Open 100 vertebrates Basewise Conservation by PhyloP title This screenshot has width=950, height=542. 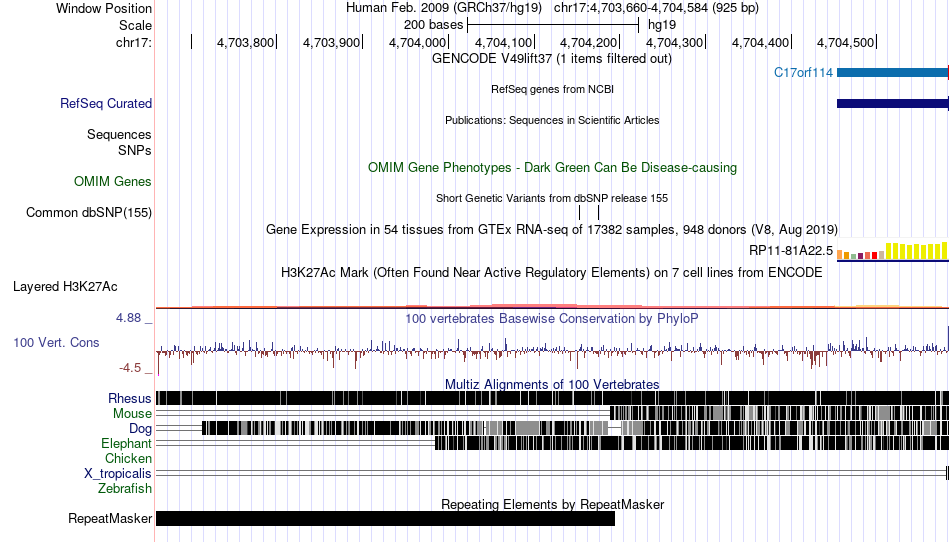552,319
